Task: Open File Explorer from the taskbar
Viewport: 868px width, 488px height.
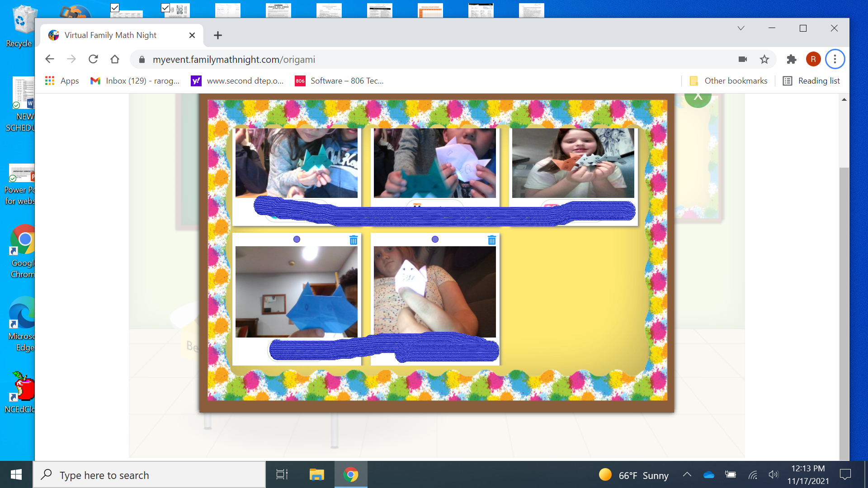Action: tap(316, 474)
